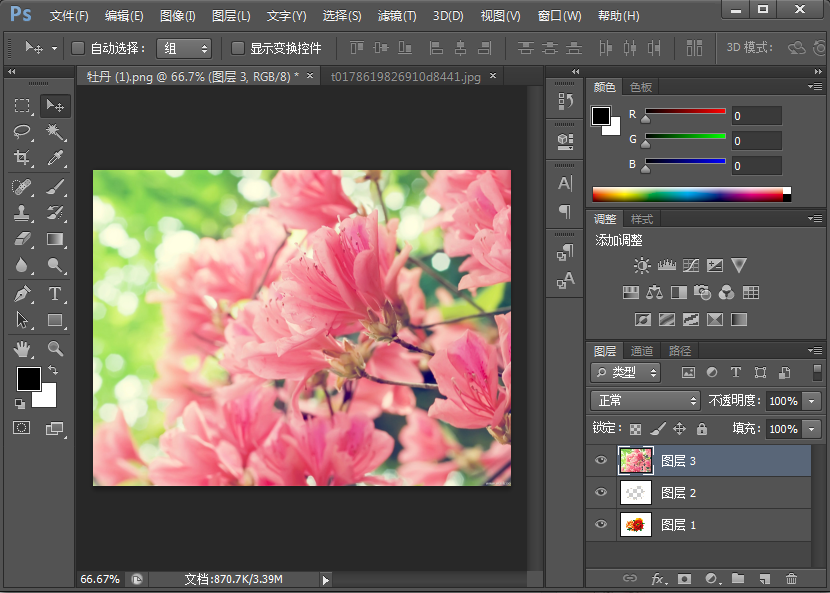Viewport: 830px width, 593px height.
Task: Hide 图层 1 with its eye icon
Action: [601, 524]
